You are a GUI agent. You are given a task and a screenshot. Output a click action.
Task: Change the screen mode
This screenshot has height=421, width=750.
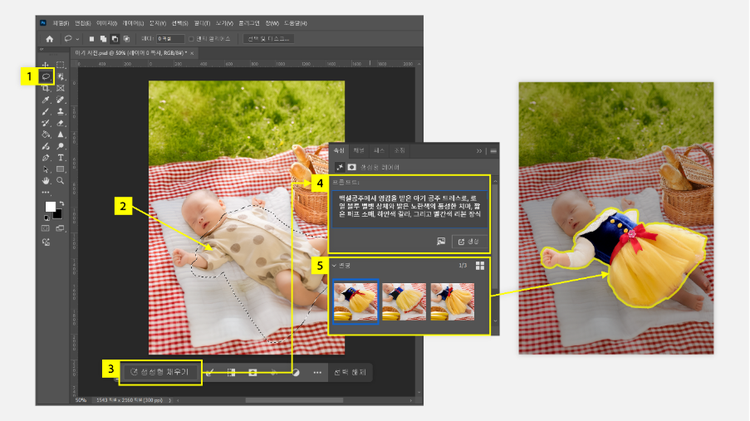[60, 228]
